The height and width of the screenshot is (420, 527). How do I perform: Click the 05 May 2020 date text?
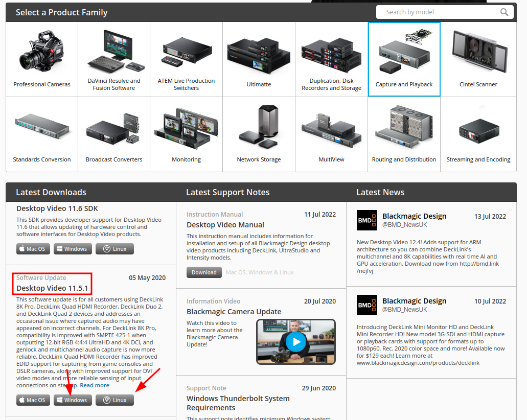click(147, 278)
